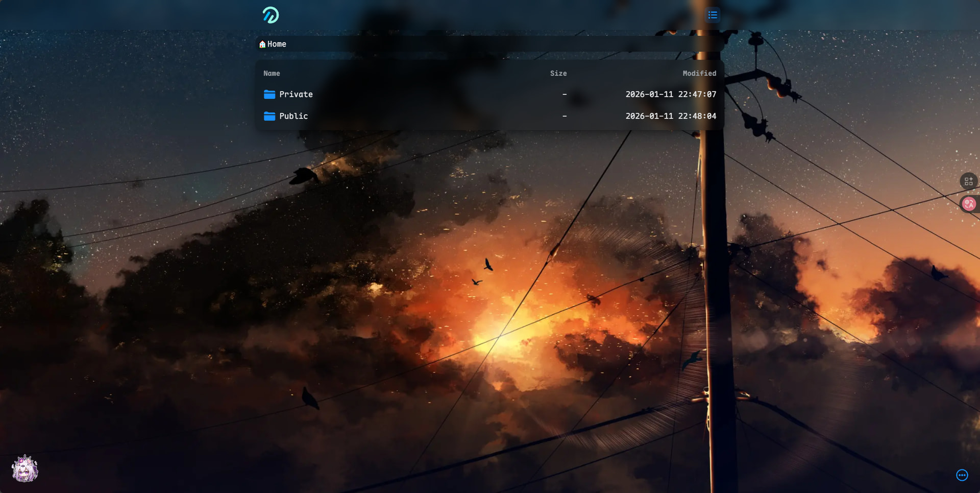Go to Home in the breadcrumb
Image resolution: width=980 pixels, height=493 pixels.
277,44
